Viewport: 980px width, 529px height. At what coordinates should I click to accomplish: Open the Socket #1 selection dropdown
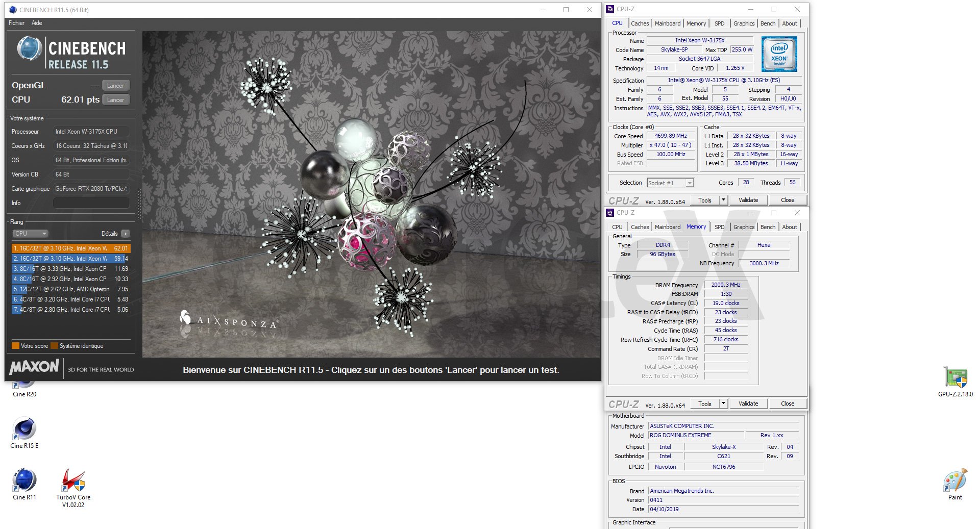(670, 183)
